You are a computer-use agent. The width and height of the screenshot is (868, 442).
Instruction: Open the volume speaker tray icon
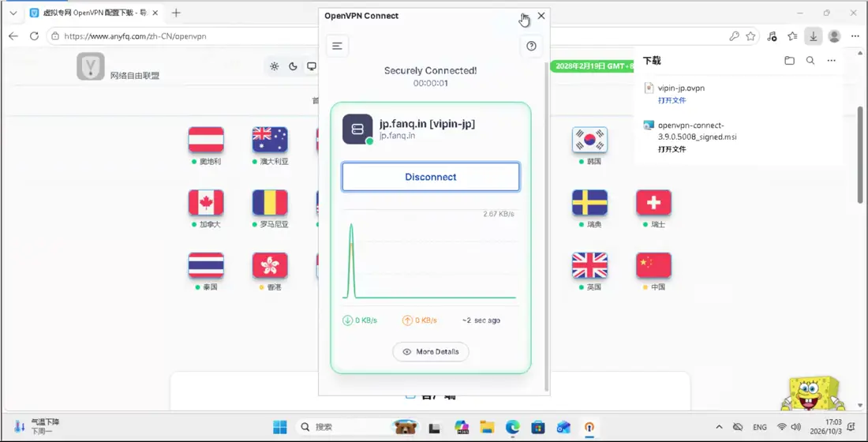[x=796, y=427]
